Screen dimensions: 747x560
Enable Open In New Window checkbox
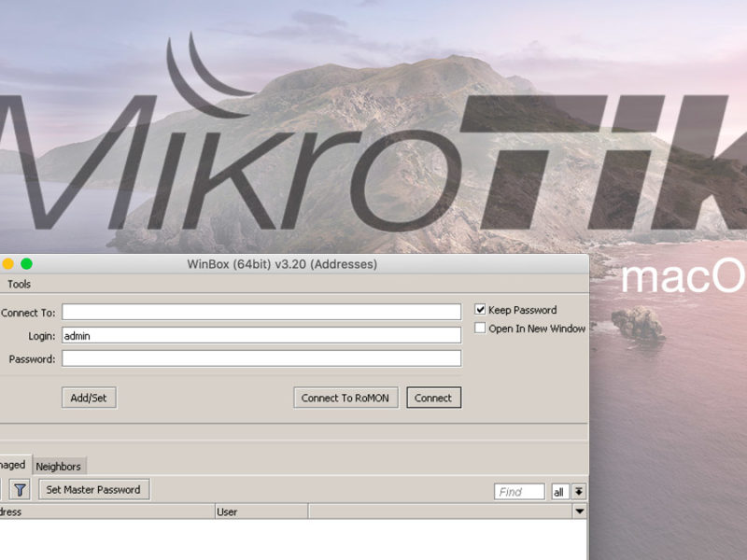click(x=480, y=329)
